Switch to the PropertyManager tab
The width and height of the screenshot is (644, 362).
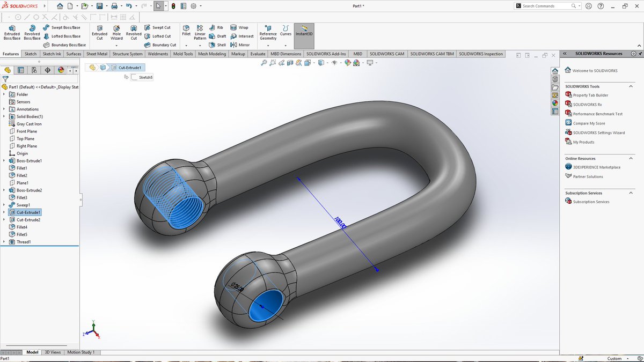coord(21,70)
